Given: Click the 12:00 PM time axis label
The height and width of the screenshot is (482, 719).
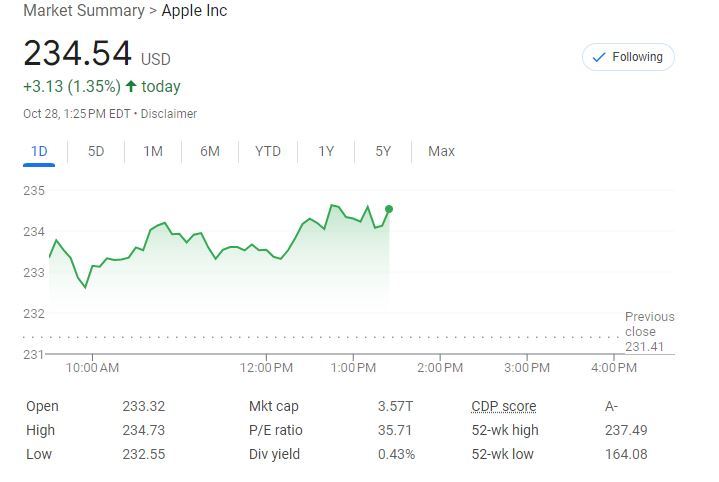Looking at the screenshot, I should [x=267, y=368].
